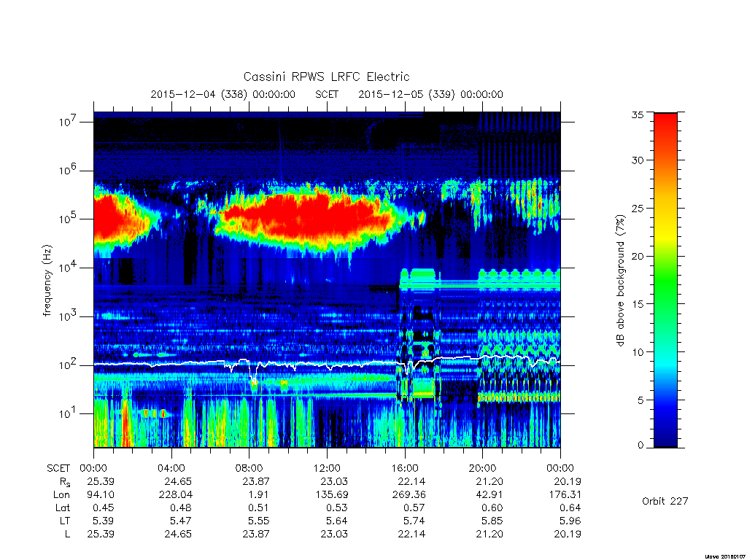Click the Lat value 0.64

pos(570,507)
